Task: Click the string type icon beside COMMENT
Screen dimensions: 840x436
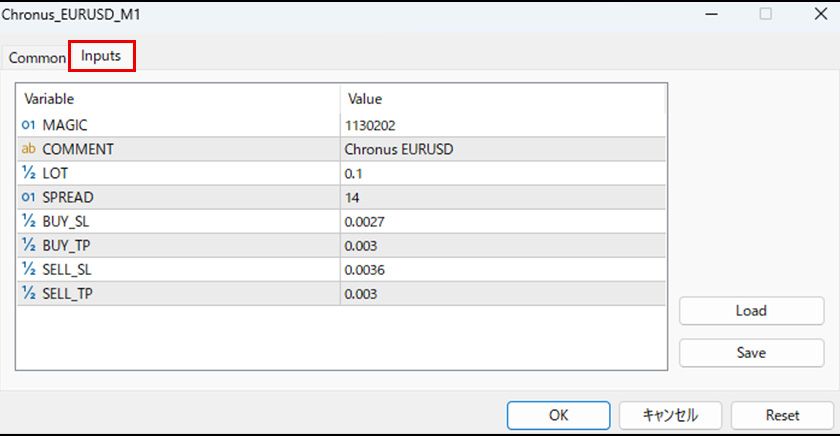Action: 28,149
